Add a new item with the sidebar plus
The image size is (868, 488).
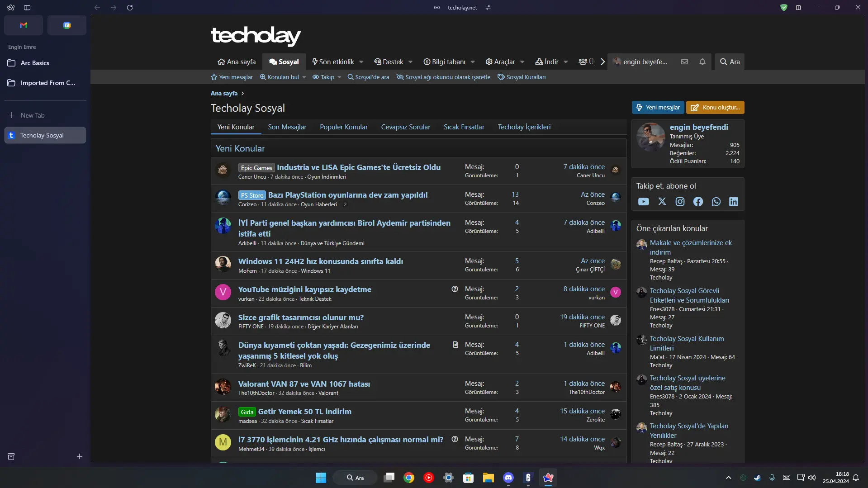coord(80,457)
